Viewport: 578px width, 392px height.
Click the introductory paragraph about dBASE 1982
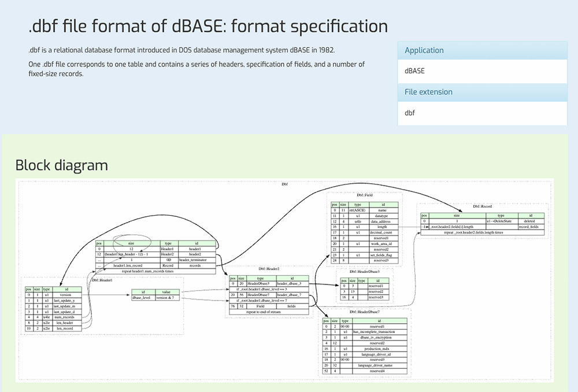point(181,50)
